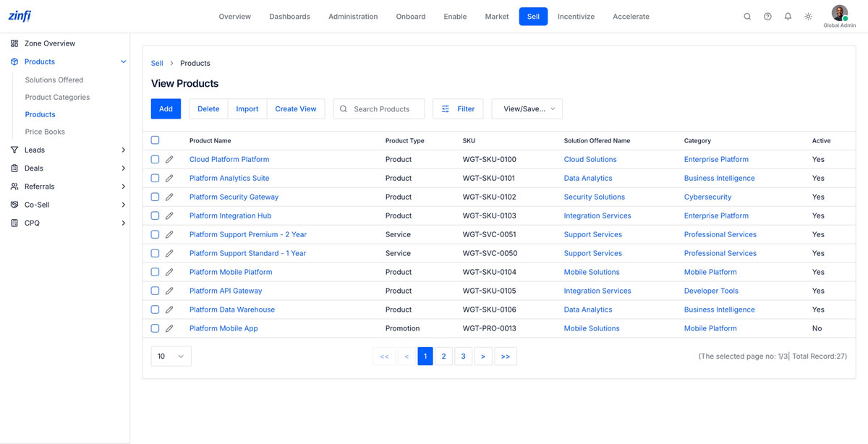Open the search icon in top bar
Viewport: 868px width, 444px height.
pyautogui.click(x=747, y=17)
